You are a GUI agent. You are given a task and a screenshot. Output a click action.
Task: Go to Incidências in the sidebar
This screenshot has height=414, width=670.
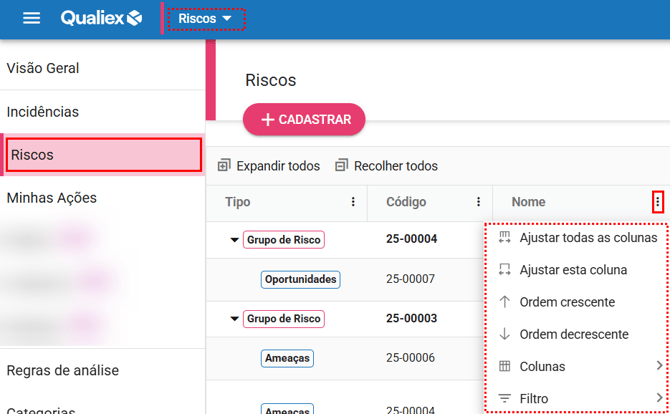click(x=43, y=112)
